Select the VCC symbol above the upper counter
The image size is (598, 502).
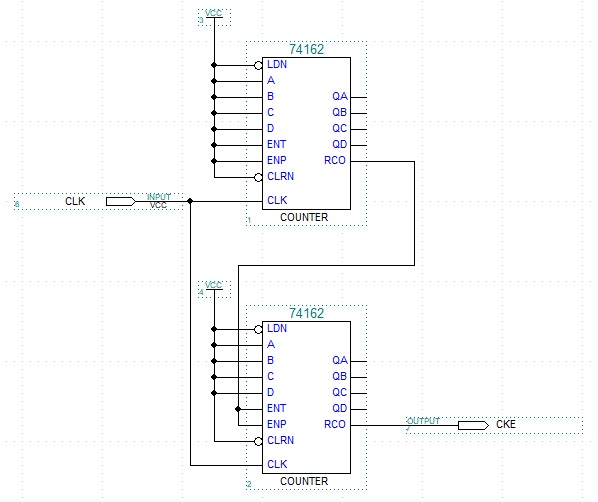click(214, 17)
